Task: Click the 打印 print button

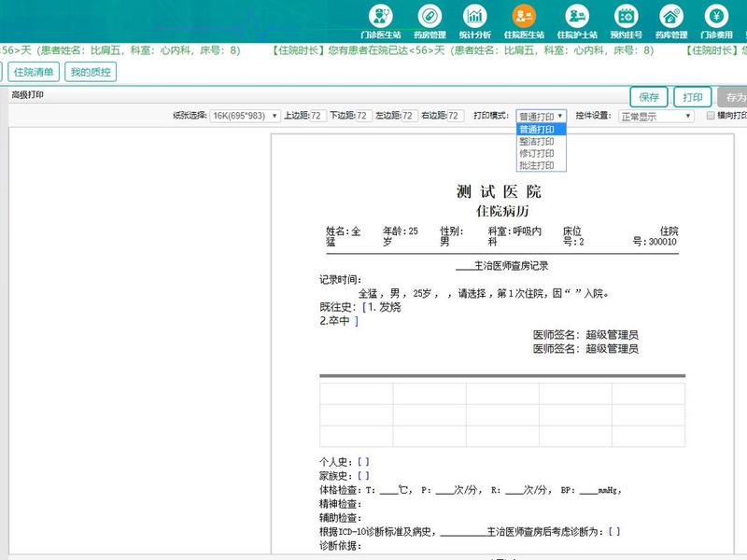Action: click(x=693, y=97)
